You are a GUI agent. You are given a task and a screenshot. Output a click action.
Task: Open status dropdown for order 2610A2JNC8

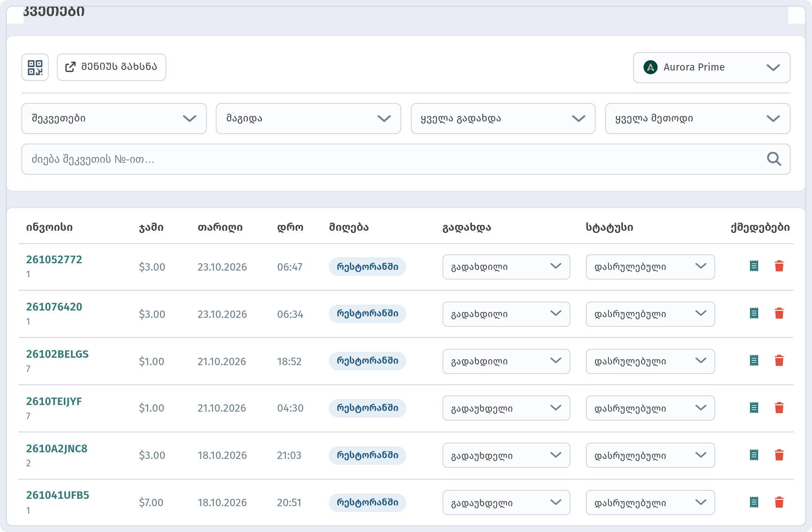(x=650, y=455)
